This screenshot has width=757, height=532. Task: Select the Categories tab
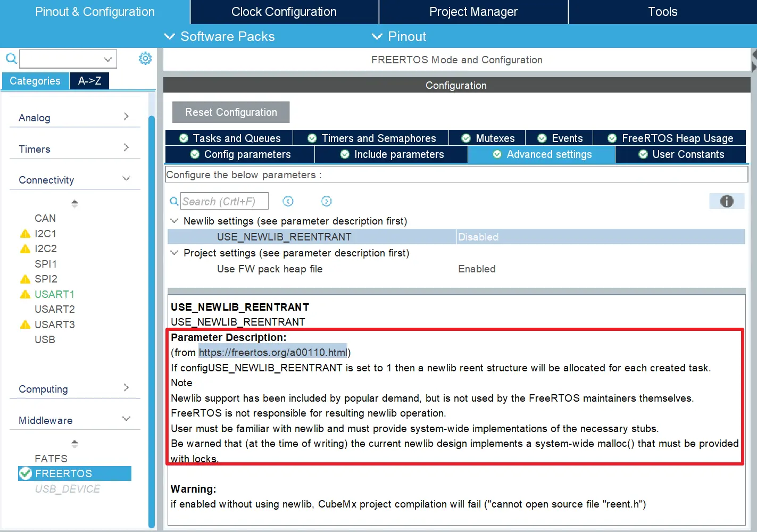(x=35, y=81)
